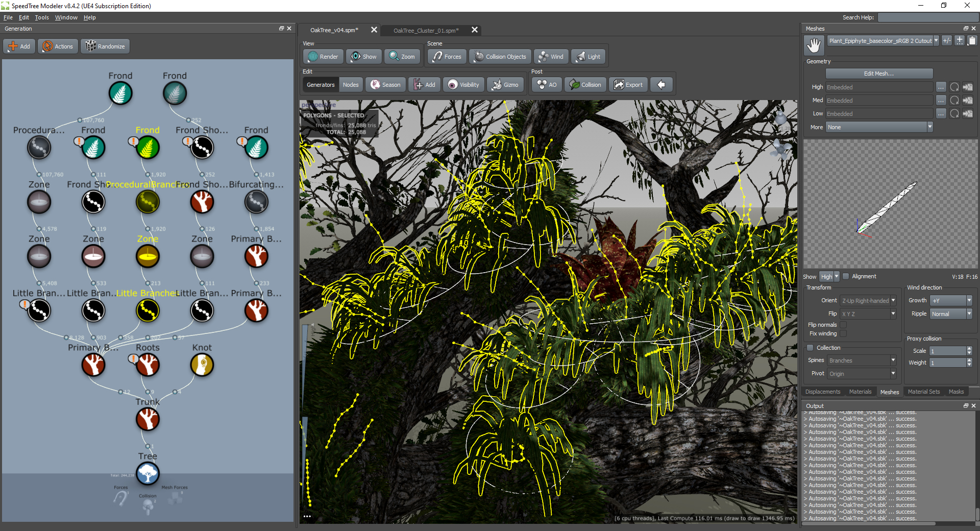Select the Bifurcating generator node
Screen dimensions: 980x531
click(x=256, y=202)
